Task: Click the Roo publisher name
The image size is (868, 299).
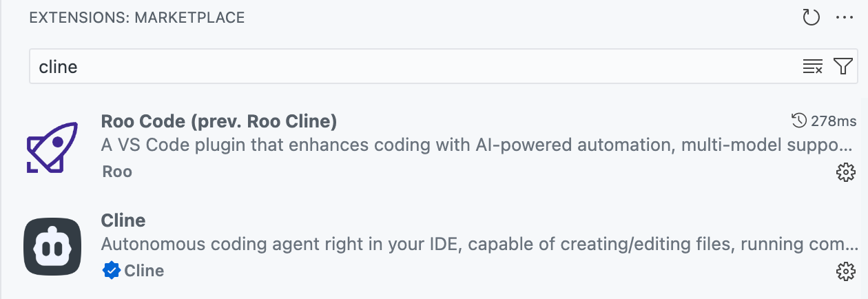Action: [117, 172]
